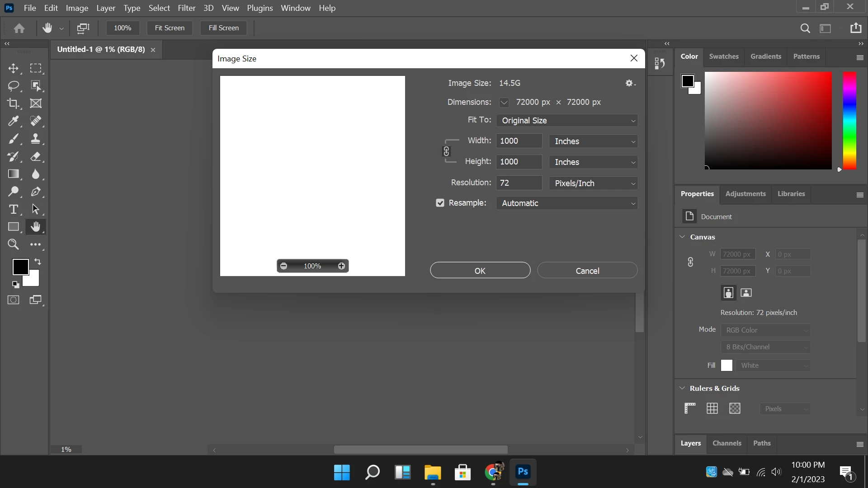Image resolution: width=868 pixels, height=488 pixels.
Task: Click the Fit Screen button
Action: click(x=170, y=28)
